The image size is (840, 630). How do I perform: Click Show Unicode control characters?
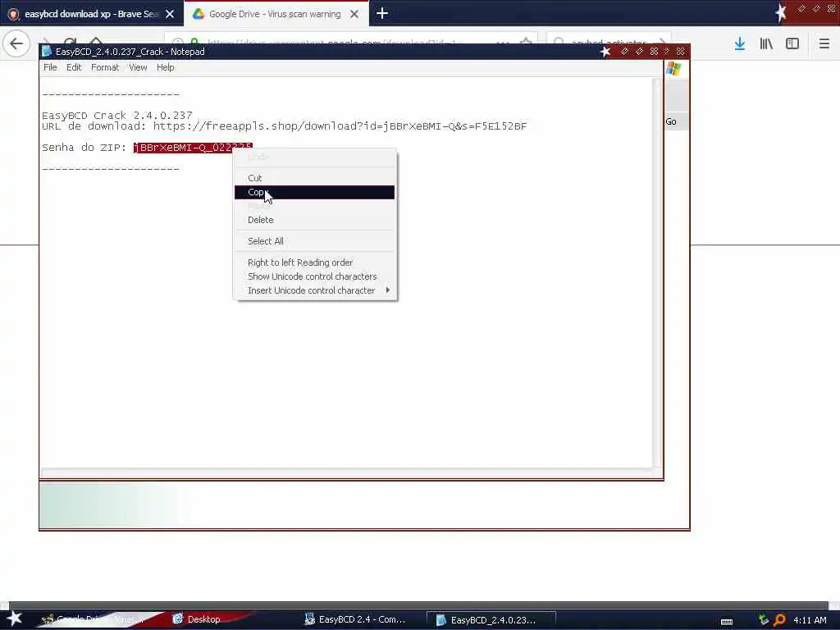tap(314, 276)
